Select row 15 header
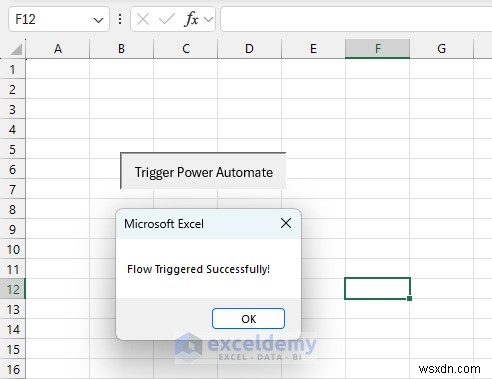 [13, 349]
